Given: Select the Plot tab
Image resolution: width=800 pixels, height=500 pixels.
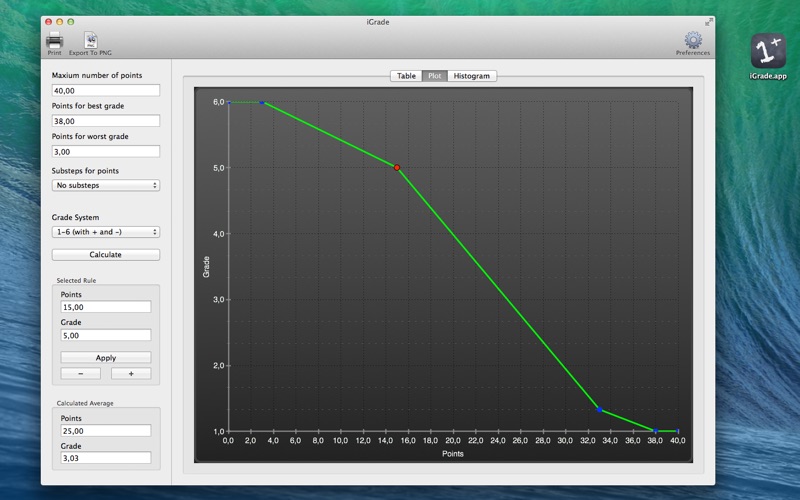Looking at the screenshot, I should pos(435,76).
